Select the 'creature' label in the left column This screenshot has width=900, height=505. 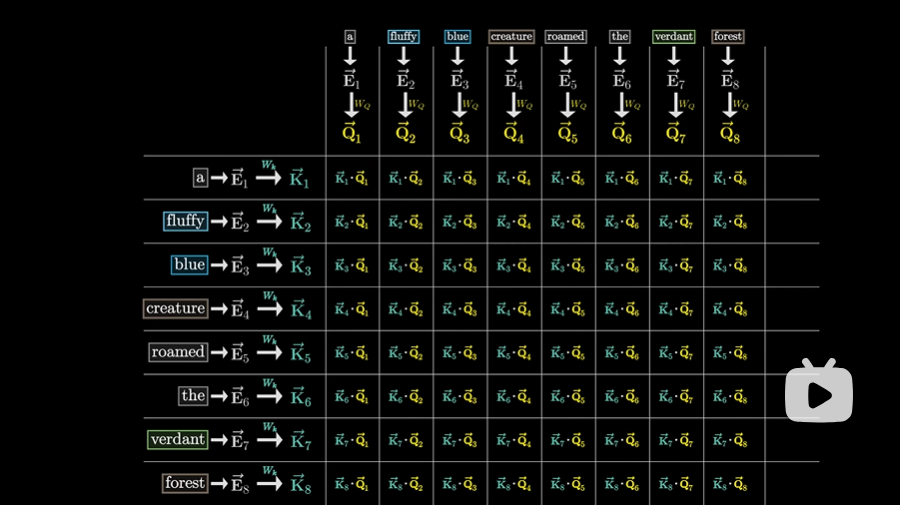[x=175, y=309]
